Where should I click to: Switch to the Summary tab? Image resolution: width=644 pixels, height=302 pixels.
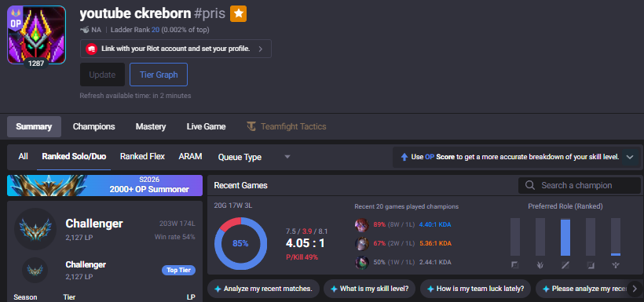point(34,126)
